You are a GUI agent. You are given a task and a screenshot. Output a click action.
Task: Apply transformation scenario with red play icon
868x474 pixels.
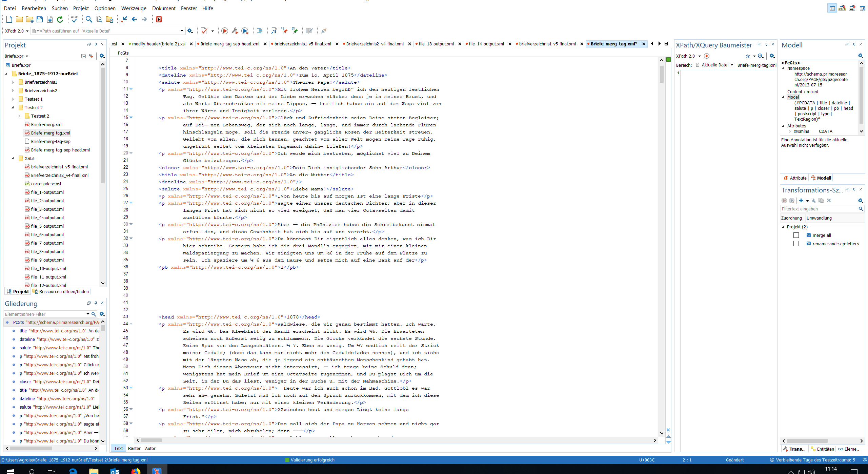click(x=224, y=31)
